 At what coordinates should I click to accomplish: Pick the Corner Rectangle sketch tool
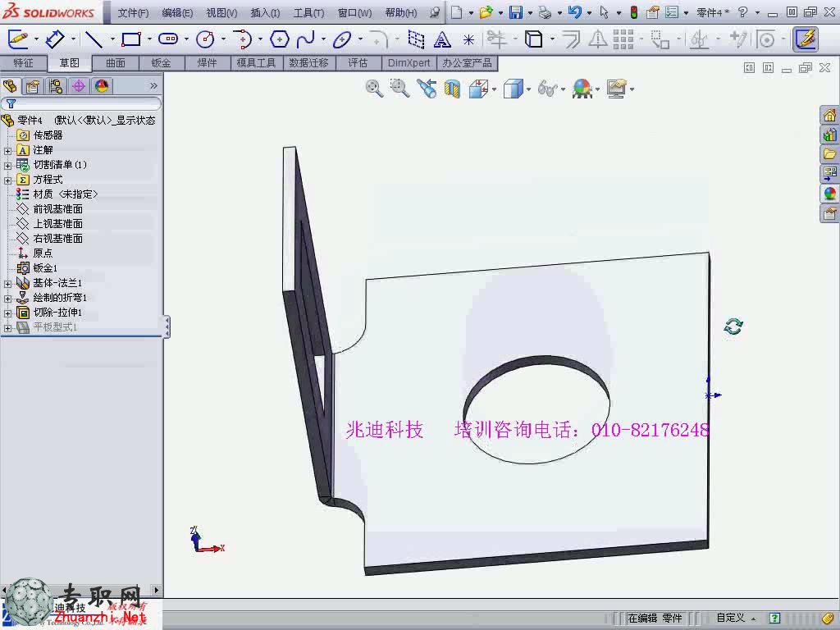point(131,39)
